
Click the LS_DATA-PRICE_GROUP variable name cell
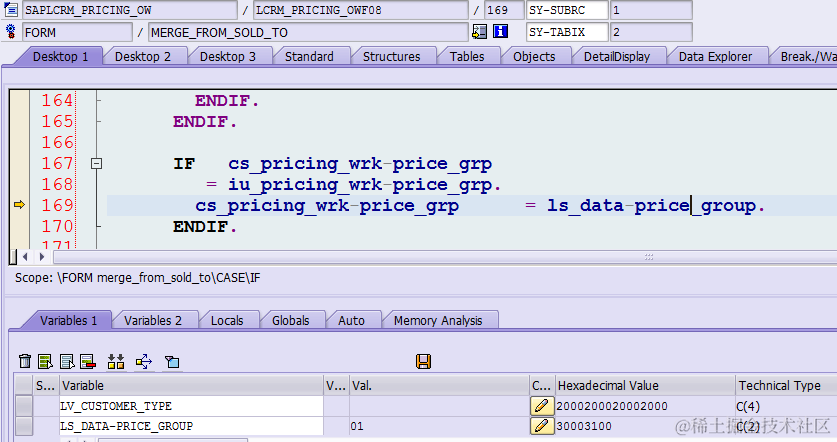tap(191, 425)
